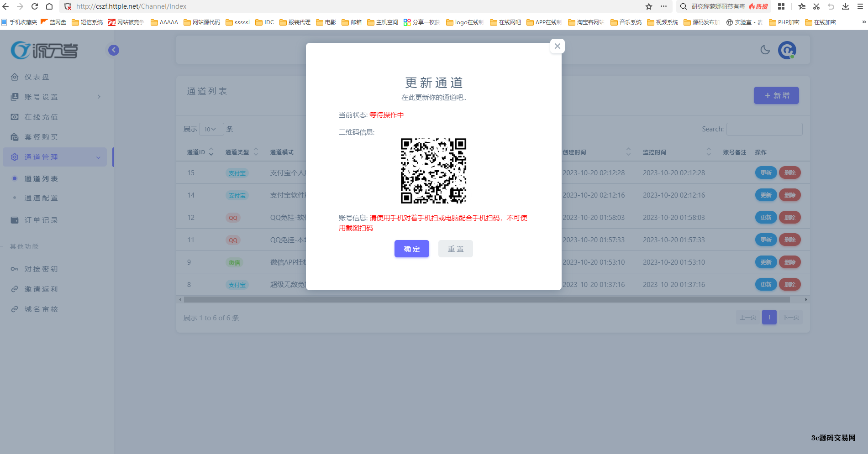Viewport: 868px width, 454px height.
Task: Click the 重置 reset button
Action: (455, 249)
